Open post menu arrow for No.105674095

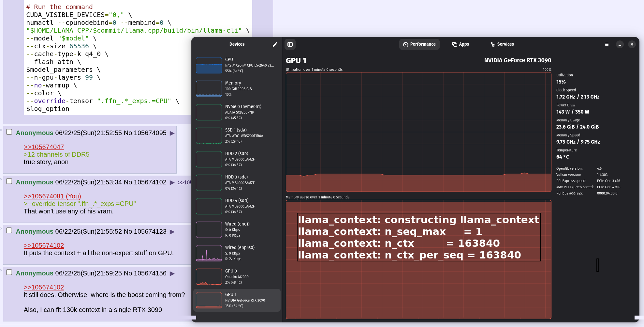click(x=172, y=133)
